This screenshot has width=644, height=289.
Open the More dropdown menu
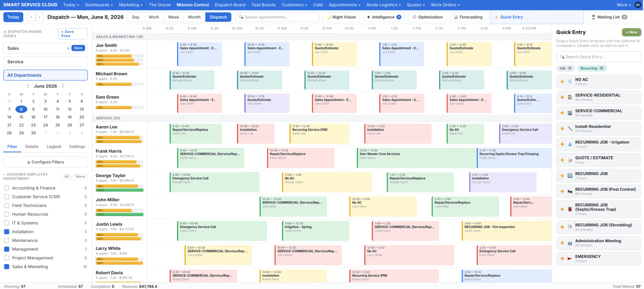624,5
